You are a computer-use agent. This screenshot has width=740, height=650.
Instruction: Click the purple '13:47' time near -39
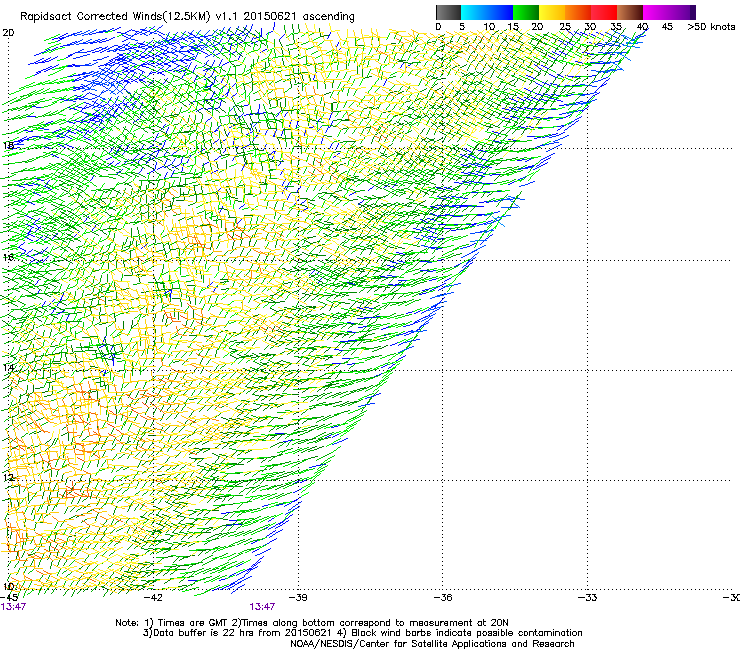(x=262, y=607)
